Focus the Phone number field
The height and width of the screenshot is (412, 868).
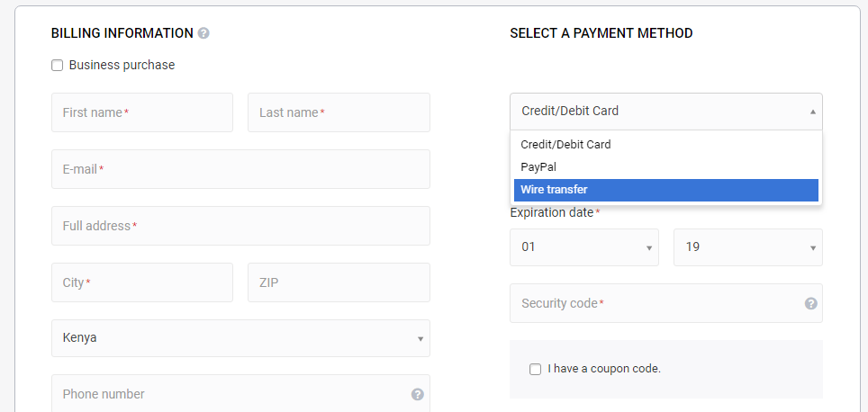pyautogui.click(x=230, y=394)
